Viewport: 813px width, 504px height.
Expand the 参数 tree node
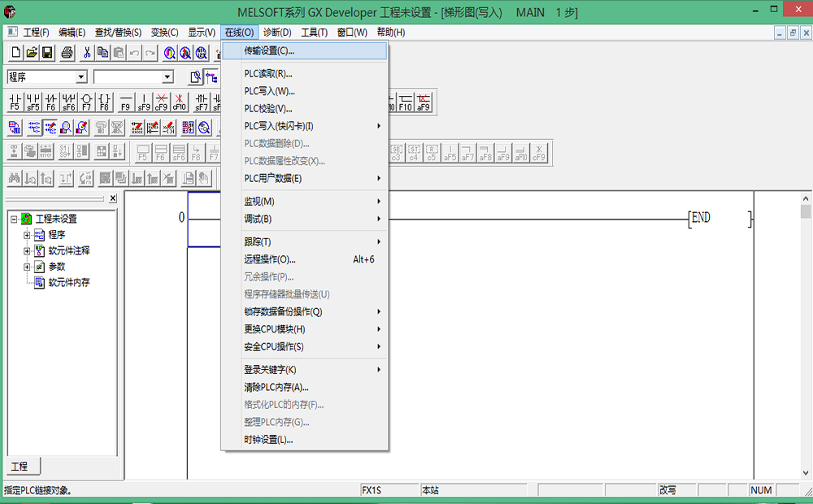click(27, 267)
